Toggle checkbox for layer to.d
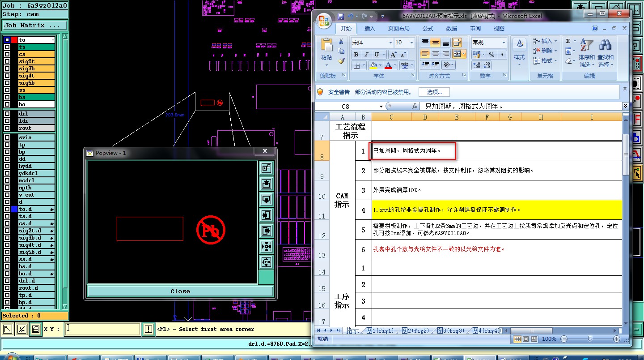Screen dimensions: 644x360 coord(7,209)
